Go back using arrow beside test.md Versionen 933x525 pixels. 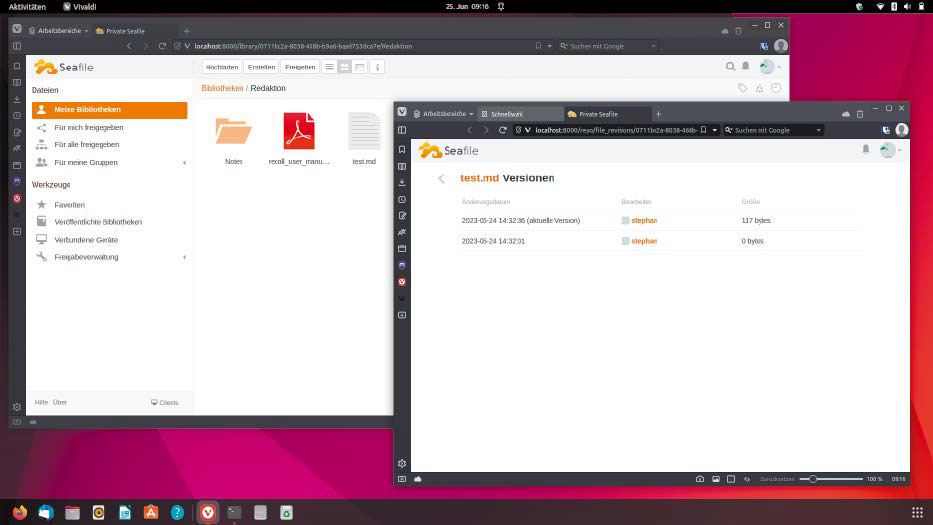click(x=442, y=179)
